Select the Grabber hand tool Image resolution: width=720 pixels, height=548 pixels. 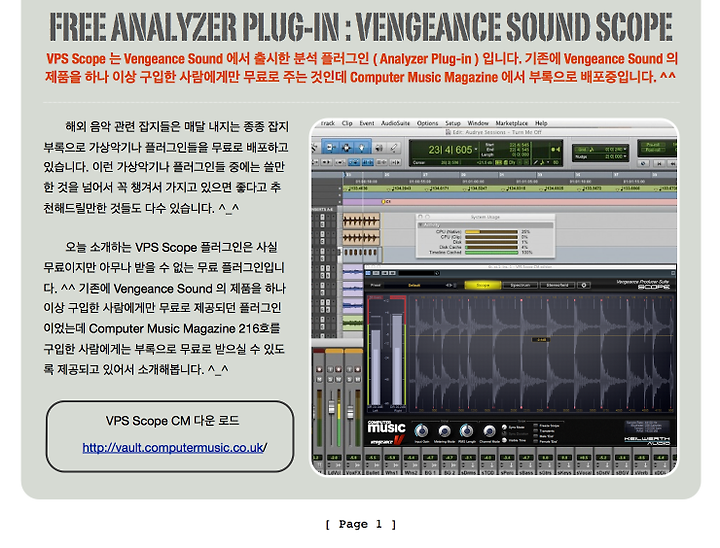point(362,147)
